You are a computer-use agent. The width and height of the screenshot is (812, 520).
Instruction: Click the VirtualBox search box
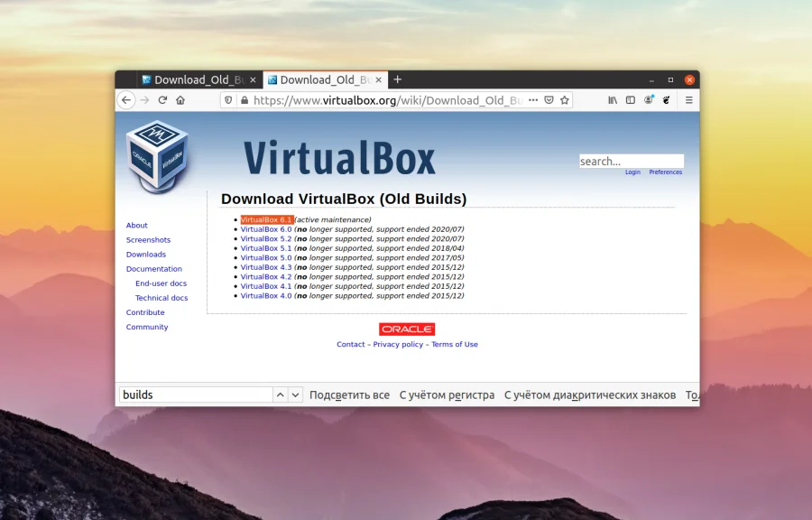(630, 160)
